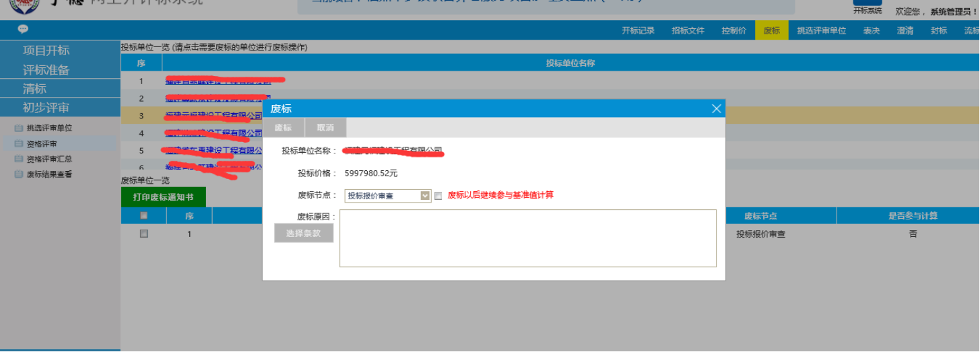Click the calendar icon beside 废标结果查看
Viewport: 980px width, 352px height.
pyautogui.click(x=18, y=175)
